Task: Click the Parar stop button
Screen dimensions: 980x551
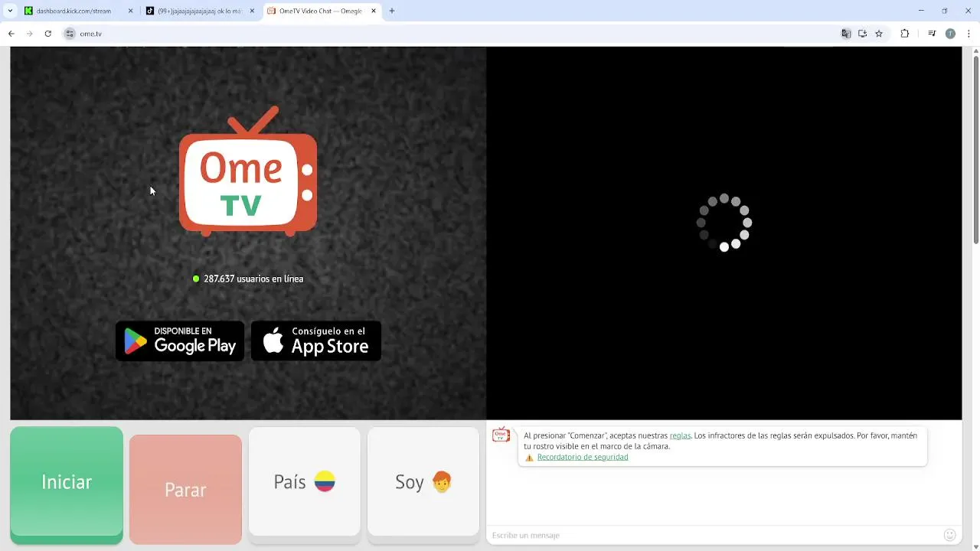Action: (x=185, y=489)
